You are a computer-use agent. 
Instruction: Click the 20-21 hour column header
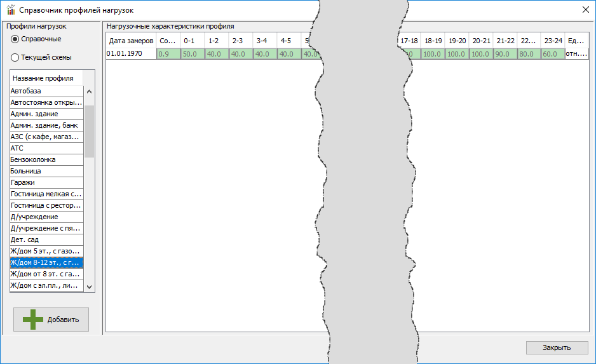(481, 41)
